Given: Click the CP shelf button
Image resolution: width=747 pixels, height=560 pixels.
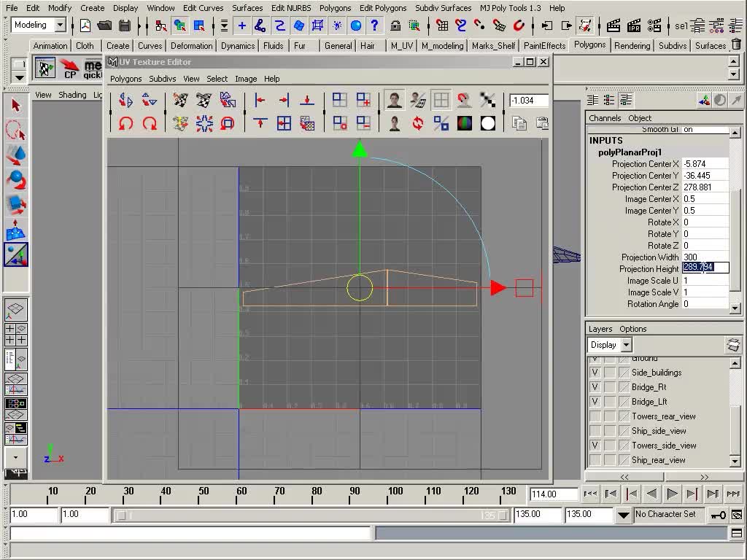Looking at the screenshot, I should (69, 68).
